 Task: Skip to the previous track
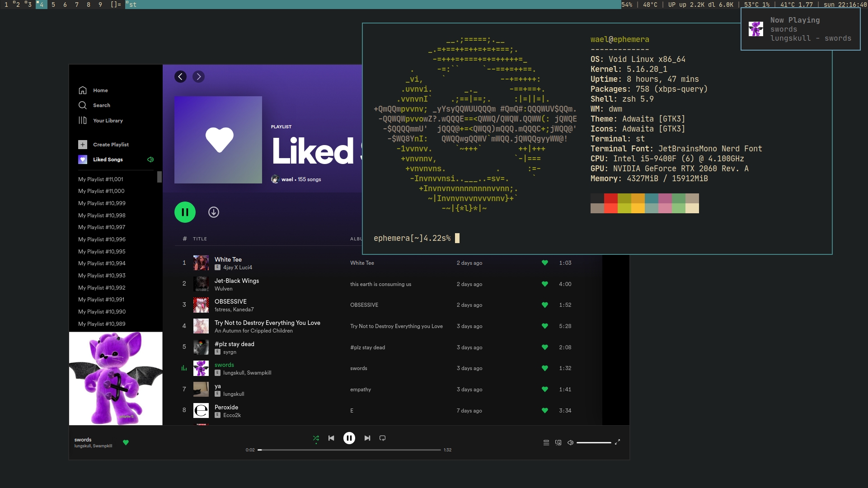(x=331, y=438)
